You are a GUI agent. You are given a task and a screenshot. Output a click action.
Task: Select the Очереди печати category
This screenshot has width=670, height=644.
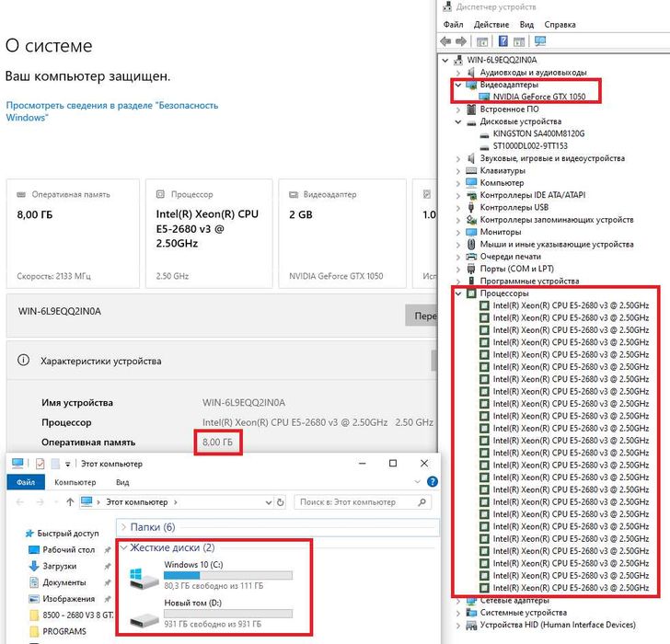click(510, 257)
